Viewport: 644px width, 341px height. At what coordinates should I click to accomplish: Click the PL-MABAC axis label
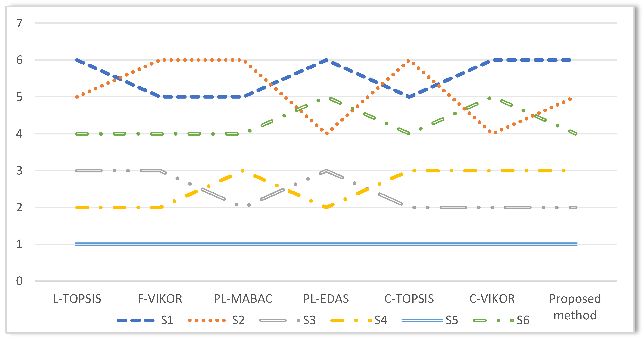pos(243,299)
